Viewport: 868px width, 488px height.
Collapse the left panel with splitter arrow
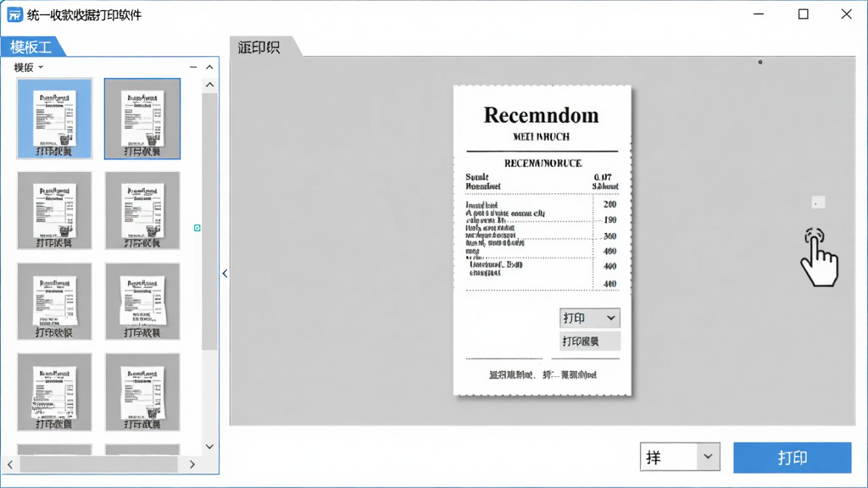click(225, 274)
